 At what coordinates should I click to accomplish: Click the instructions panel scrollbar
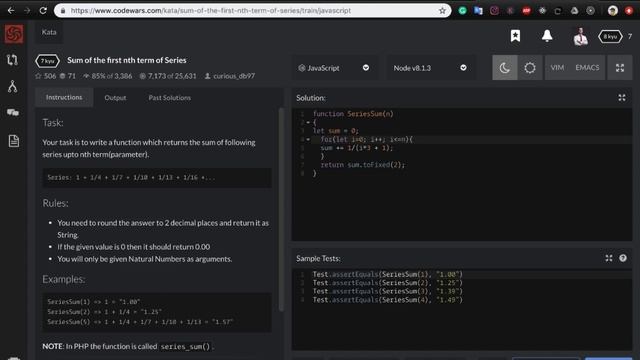coord(281,210)
